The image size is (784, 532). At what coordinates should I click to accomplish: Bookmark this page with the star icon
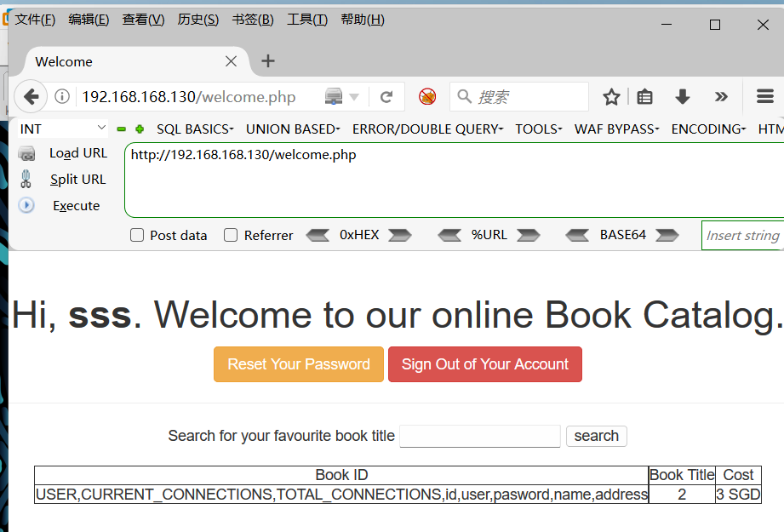coord(611,96)
